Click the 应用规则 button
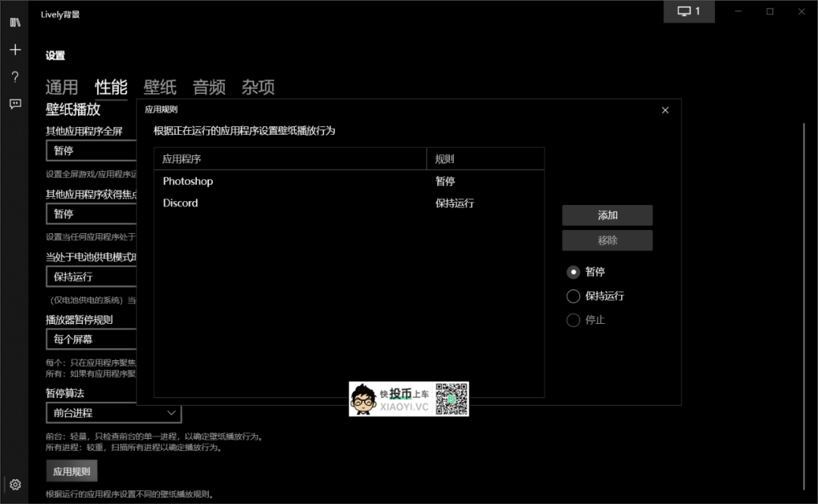 [x=71, y=471]
